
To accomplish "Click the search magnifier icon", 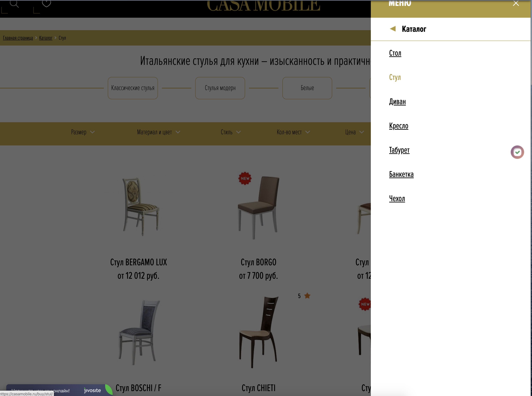I will coord(14,4).
